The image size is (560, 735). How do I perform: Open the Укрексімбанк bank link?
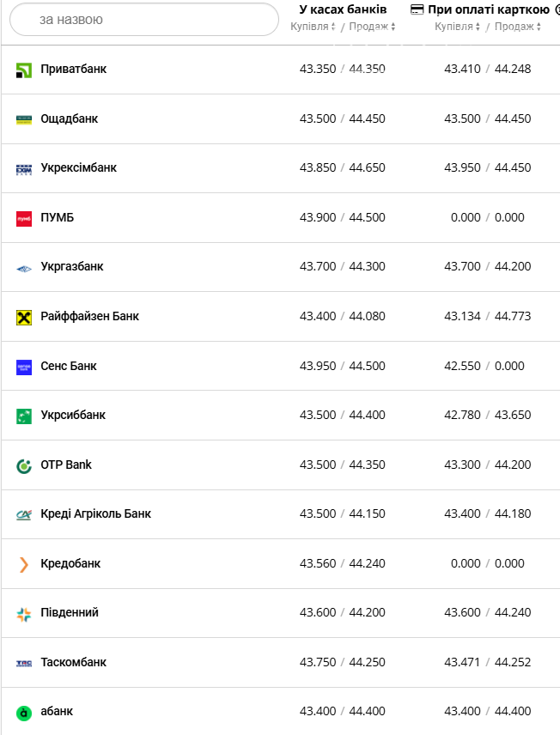point(78,167)
